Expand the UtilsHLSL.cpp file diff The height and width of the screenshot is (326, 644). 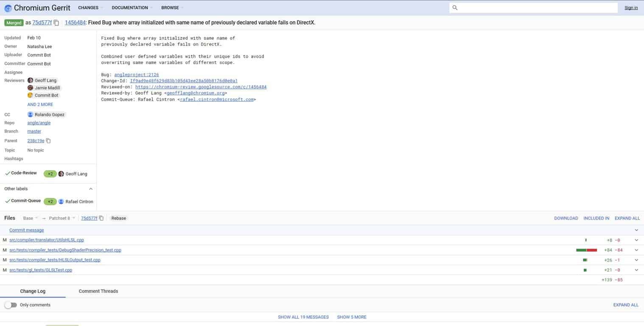coord(636,240)
